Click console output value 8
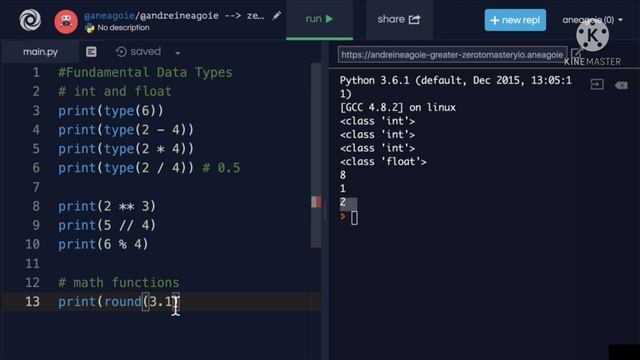This screenshot has height=360, width=640. click(x=343, y=175)
